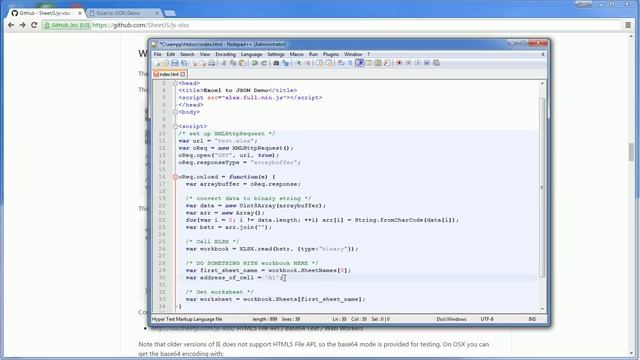The width and height of the screenshot is (640, 360).
Task: Open the Run menu
Action: click(x=313, y=54)
